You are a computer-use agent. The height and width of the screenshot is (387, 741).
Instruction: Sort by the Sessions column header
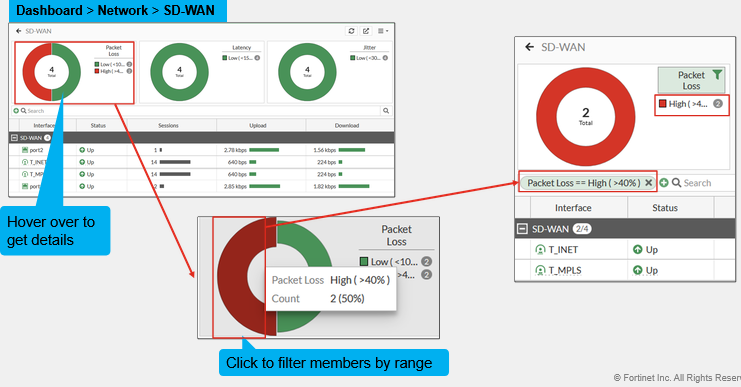pos(168,125)
